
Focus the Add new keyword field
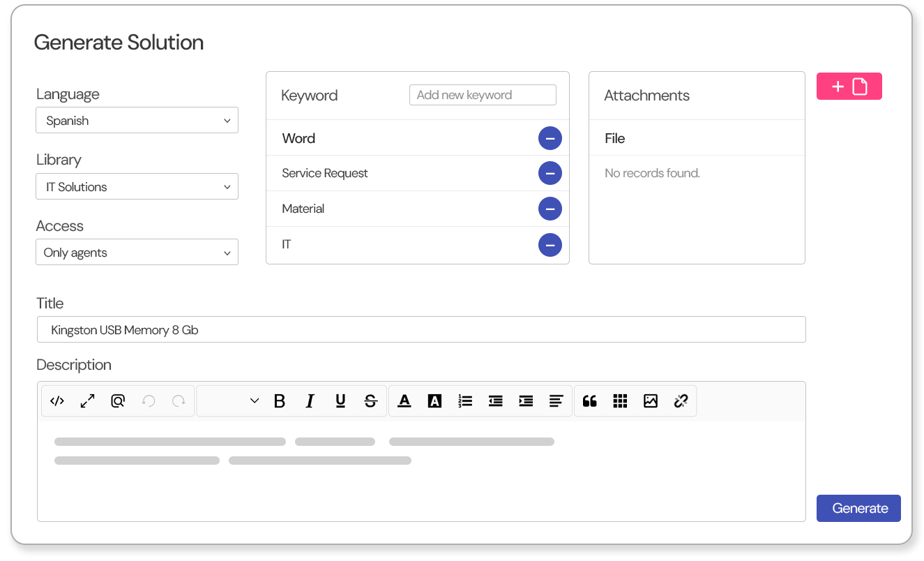(483, 95)
